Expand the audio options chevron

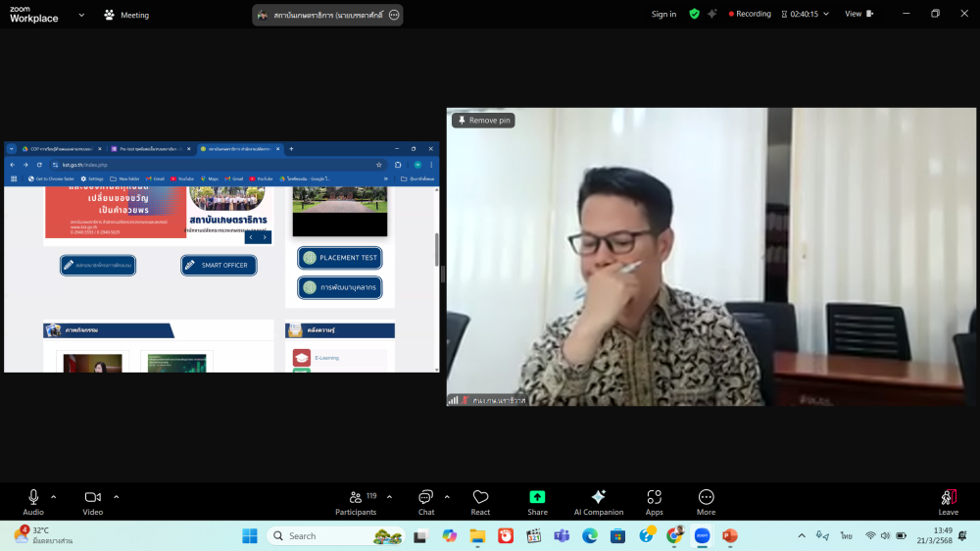[x=54, y=496]
